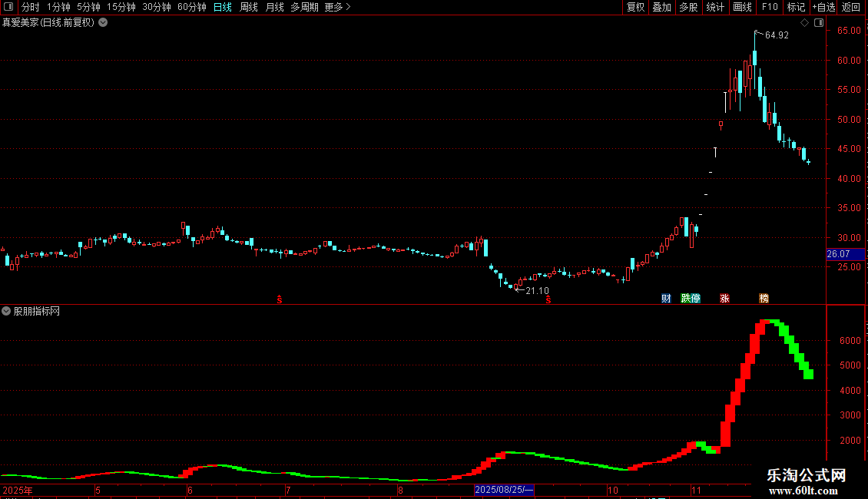Click the diamond icon at chart top-right

pos(804,23)
